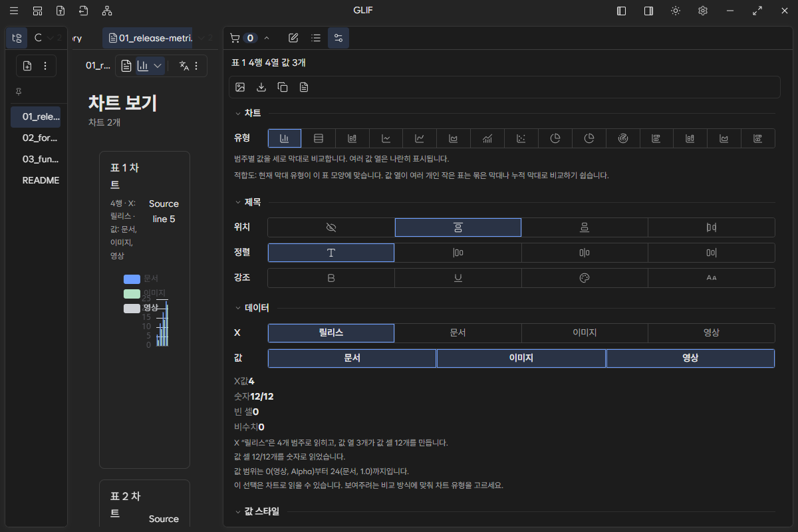
Task: Select the table chart type
Action: [x=319, y=138]
